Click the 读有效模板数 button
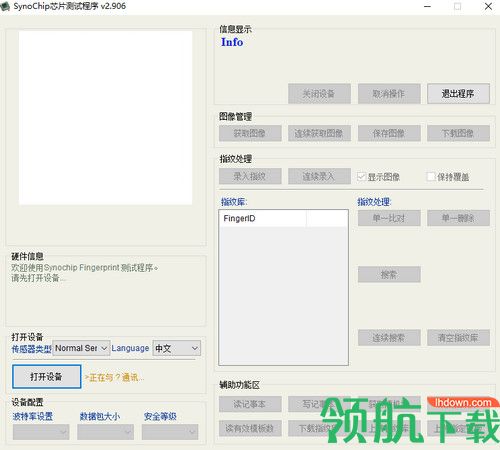Viewport: 500px width, 450px height. tap(250, 428)
